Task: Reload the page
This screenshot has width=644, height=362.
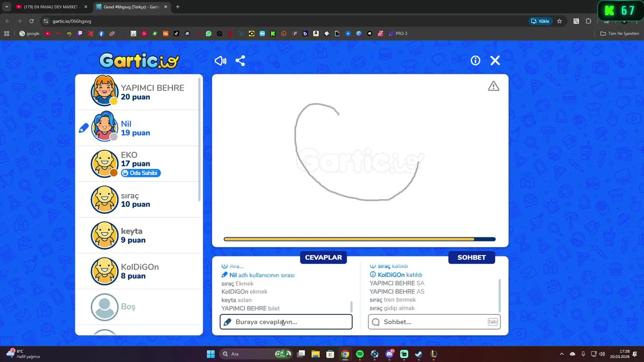Action: coord(31,21)
